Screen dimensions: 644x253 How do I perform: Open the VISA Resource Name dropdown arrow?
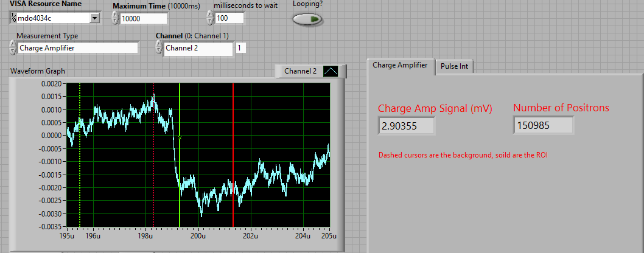[x=94, y=18]
